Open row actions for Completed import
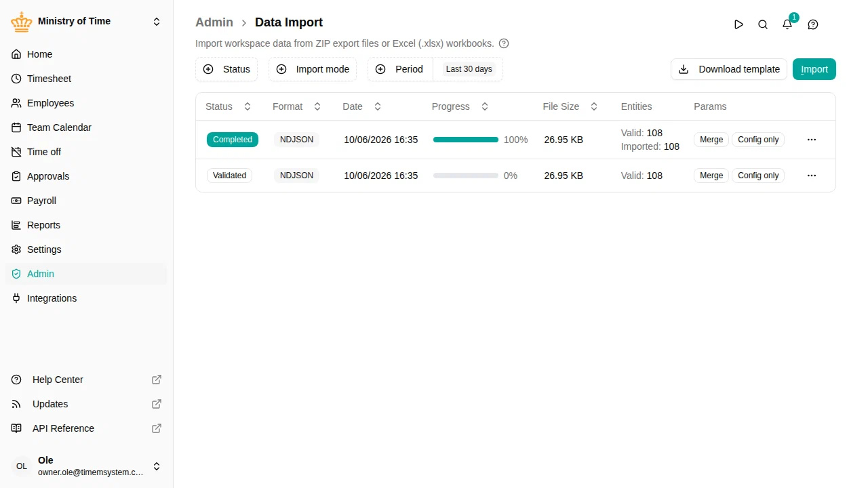The height and width of the screenshot is (488, 868). click(812, 140)
